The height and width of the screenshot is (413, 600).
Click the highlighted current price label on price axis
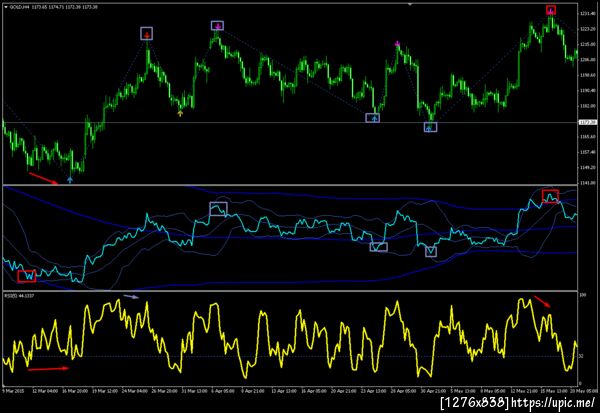(588, 122)
